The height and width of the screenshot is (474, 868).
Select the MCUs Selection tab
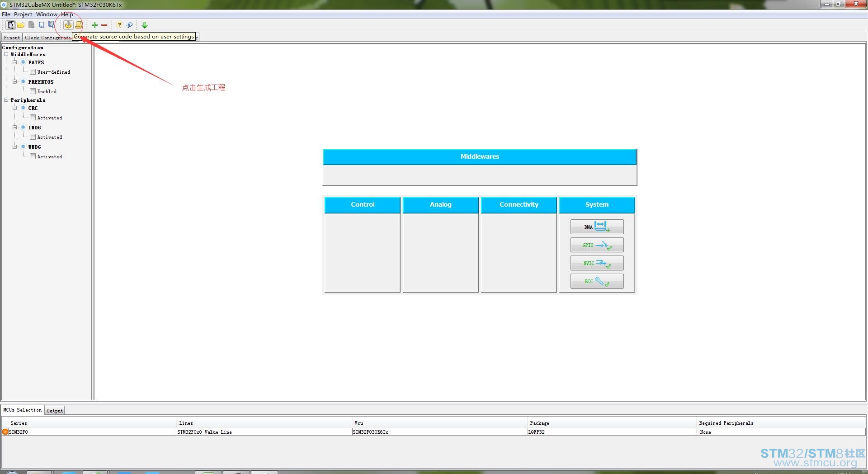point(23,410)
